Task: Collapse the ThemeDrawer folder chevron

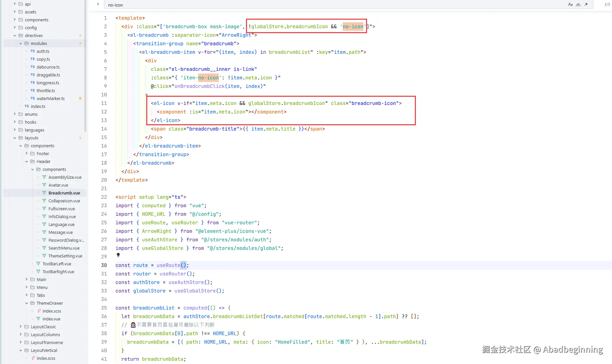Action: [27, 303]
